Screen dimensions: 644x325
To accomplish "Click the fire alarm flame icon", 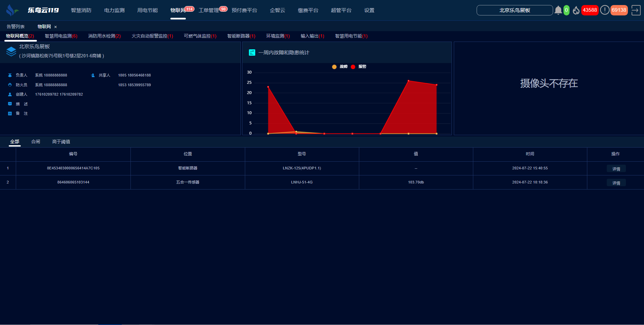I will coord(576,10).
